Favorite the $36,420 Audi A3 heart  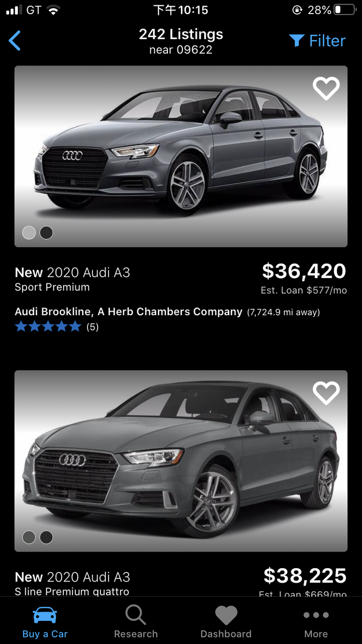pyautogui.click(x=326, y=88)
